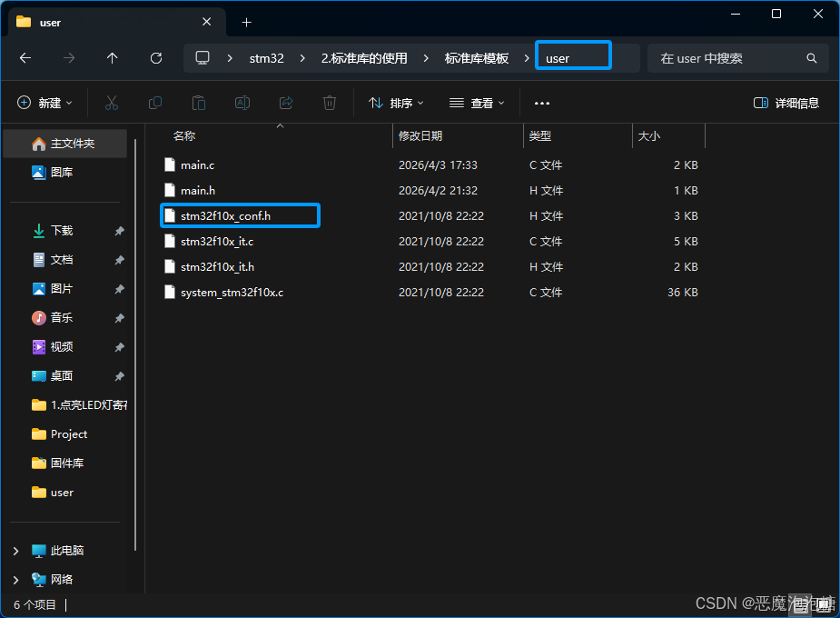Unpin 图片 with its pin icon
Screen dimensions: 840x618
tap(120, 289)
